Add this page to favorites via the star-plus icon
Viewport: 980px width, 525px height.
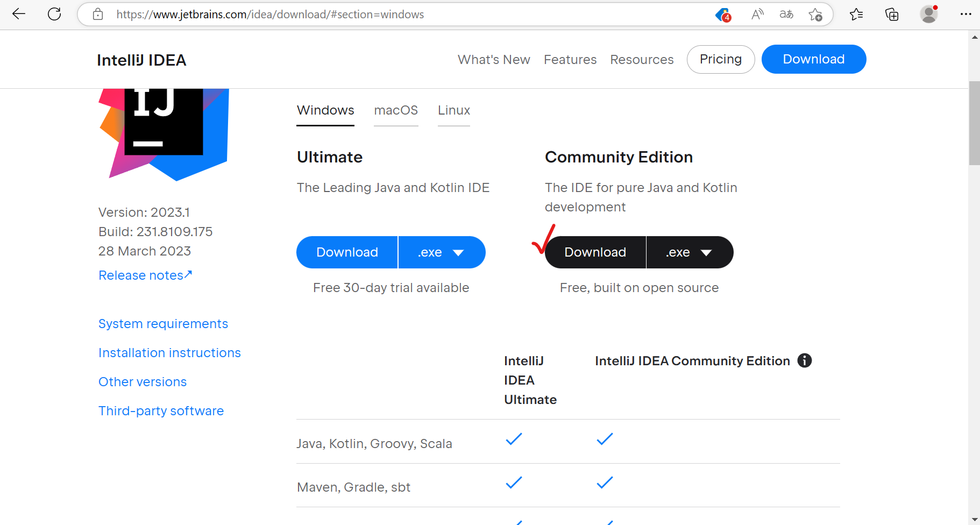pos(815,15)
